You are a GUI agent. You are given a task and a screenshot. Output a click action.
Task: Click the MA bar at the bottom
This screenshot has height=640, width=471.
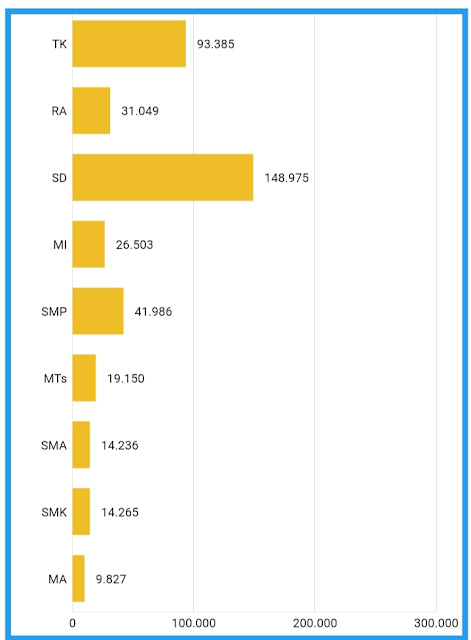[78, 578]
